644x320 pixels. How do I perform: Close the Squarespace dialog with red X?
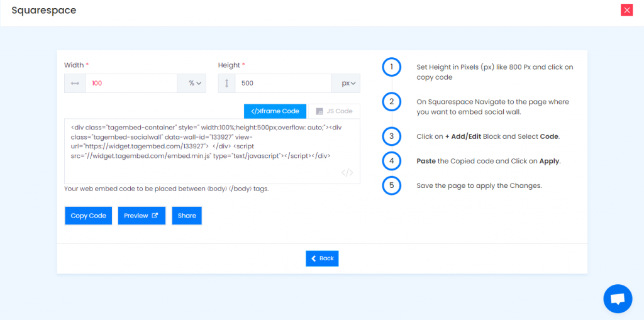point(626,10)
